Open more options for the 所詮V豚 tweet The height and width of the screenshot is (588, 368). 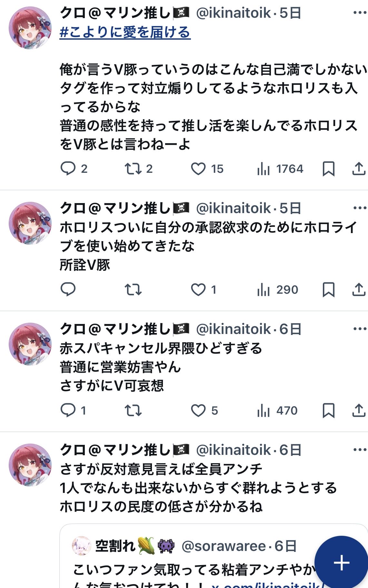pos(360,208)
